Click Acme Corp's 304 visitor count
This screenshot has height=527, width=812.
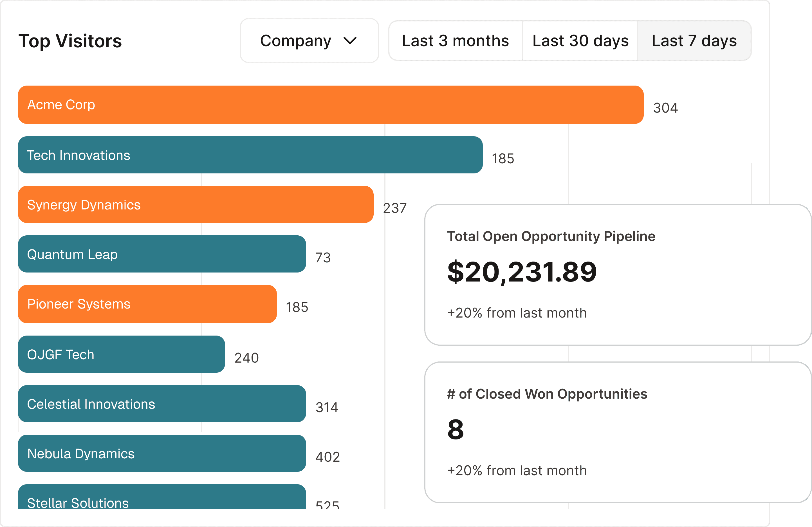[x=665, y=108]
